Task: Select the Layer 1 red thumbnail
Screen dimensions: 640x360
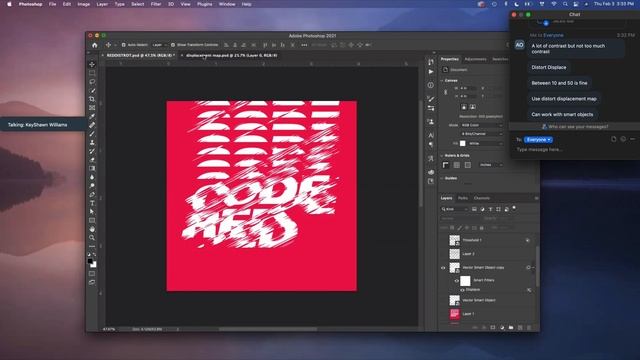Action: (454, 314)
